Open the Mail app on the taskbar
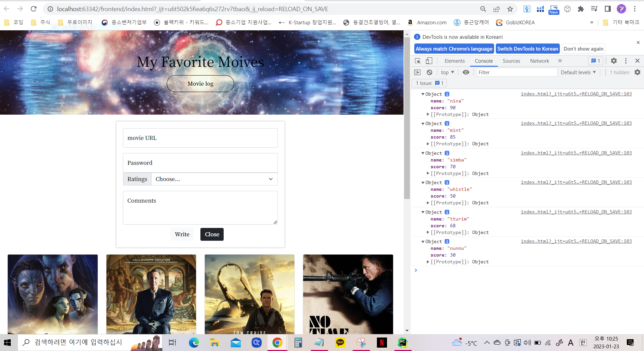This screenshot has height=351, width=644. 236,343
